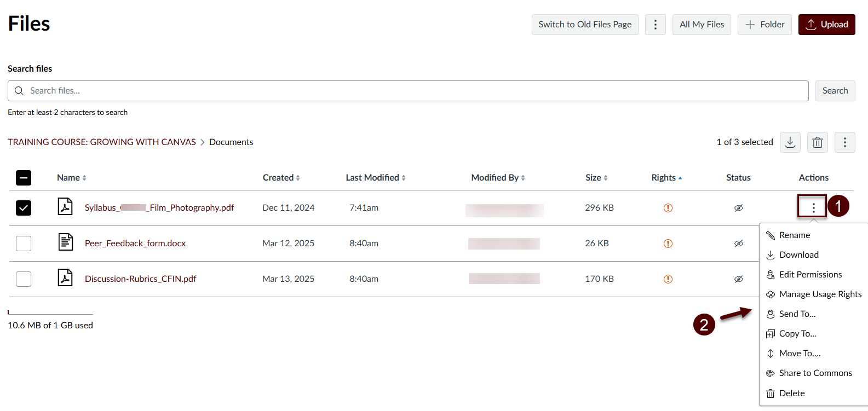Viewport: 868px width, 411px height.
Task: Open bulk actions kebab menu beside trash icon
Action: click(844, 142)
